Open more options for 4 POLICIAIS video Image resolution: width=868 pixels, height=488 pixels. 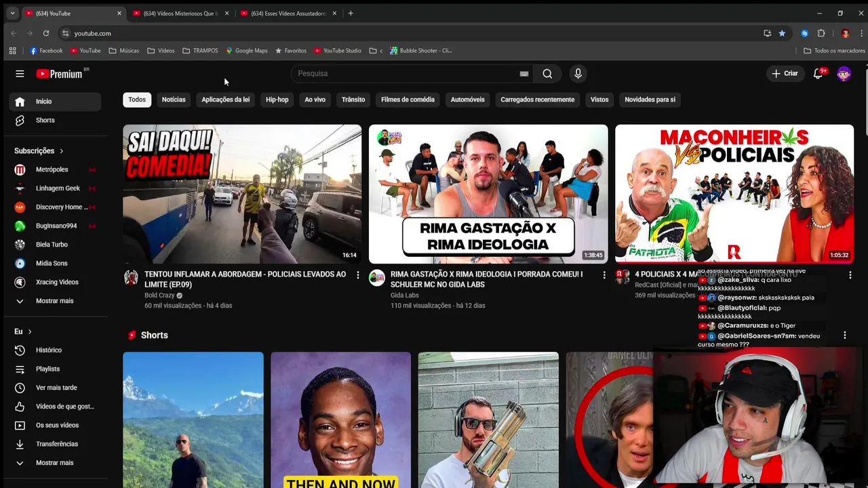850,274
